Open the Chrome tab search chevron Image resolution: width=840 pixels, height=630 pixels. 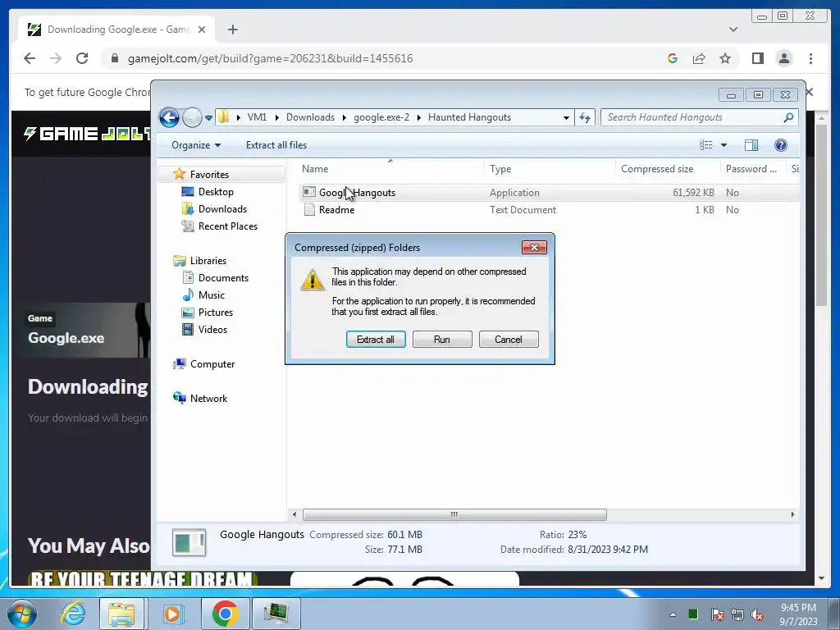pyautogui.click(x=733, y=30)
